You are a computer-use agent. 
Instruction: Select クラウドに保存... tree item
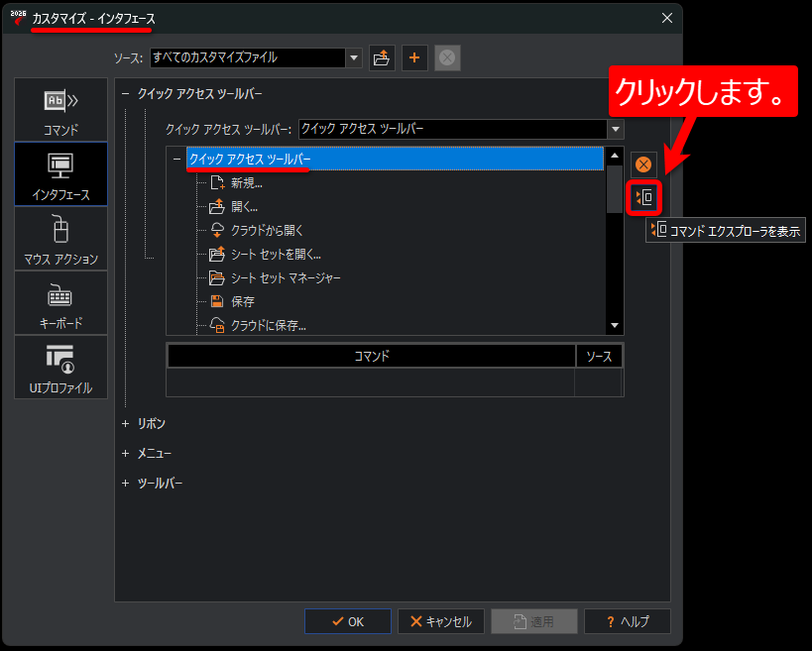pos(269,325)
